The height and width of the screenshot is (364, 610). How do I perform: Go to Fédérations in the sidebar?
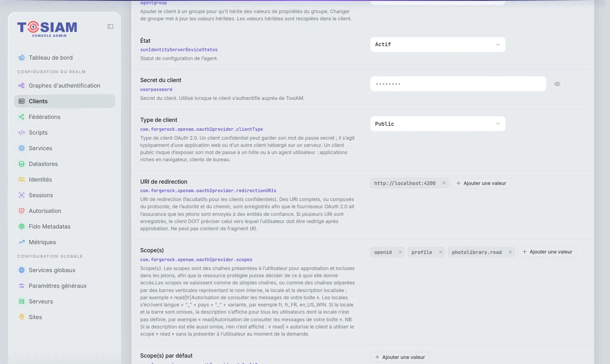(x=64, y=117)
